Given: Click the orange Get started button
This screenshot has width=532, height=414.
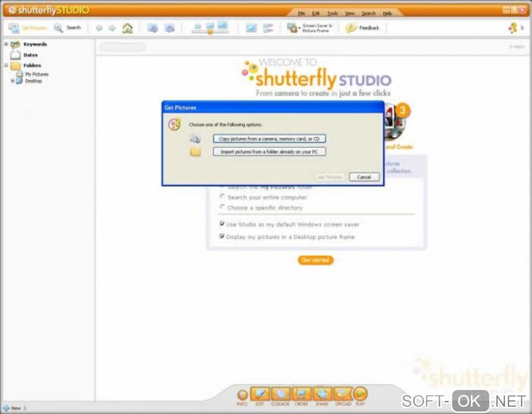Looking at the screenshot, I should click(316, 260).
